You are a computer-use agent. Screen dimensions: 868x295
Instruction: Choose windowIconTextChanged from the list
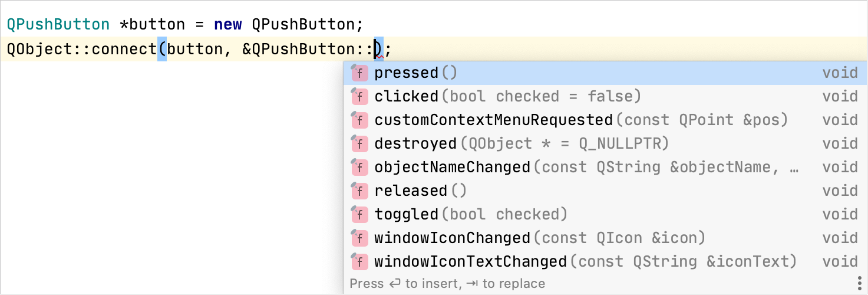(470, 262)
